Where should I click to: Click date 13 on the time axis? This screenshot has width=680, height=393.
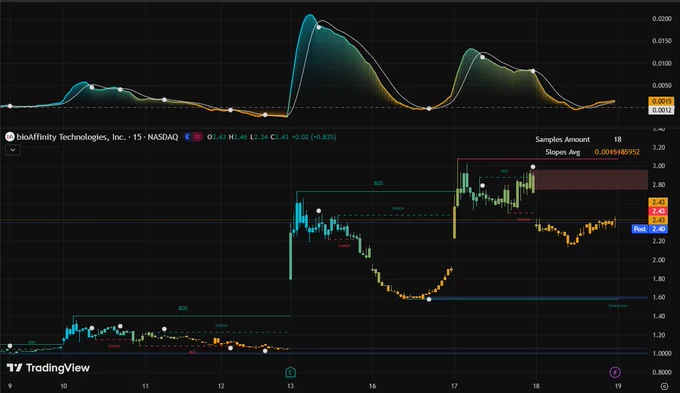[x=290, y=386]
